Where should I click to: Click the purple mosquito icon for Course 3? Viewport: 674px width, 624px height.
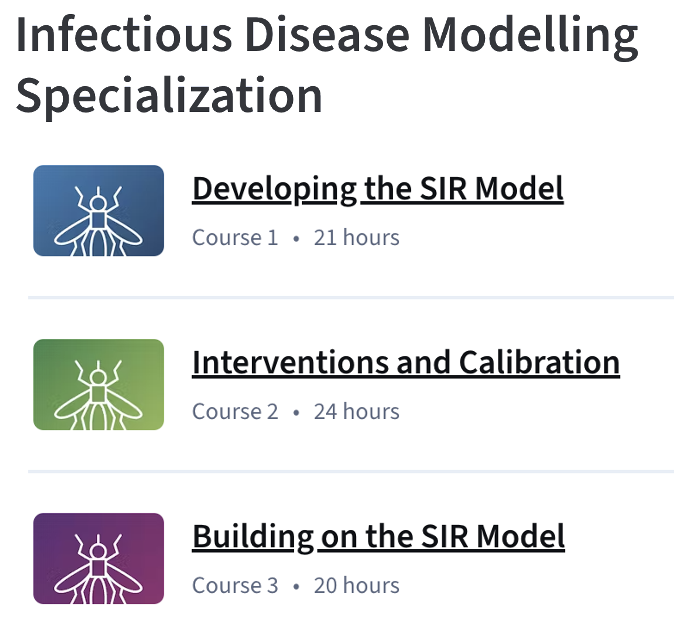[x=98, y=559]
